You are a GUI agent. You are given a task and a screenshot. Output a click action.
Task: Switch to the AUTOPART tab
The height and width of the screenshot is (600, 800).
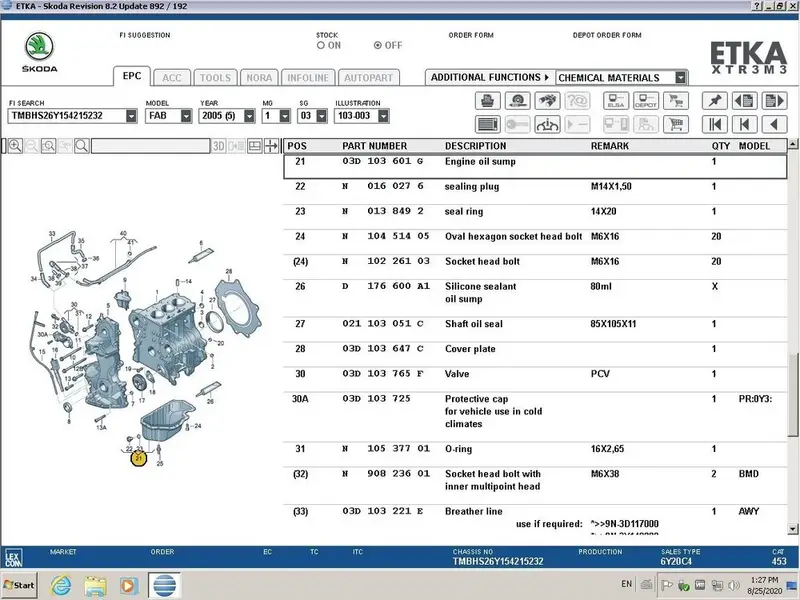(368, 78)
